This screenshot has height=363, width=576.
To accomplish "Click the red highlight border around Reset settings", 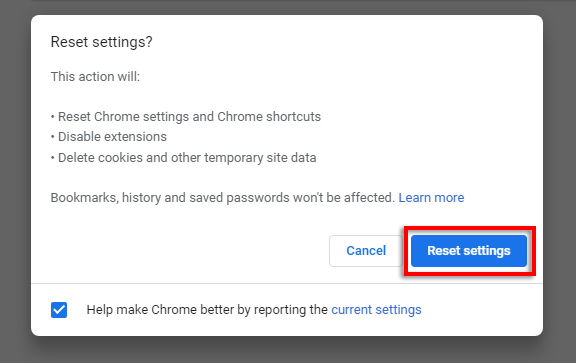I will [x=469, y=228].
